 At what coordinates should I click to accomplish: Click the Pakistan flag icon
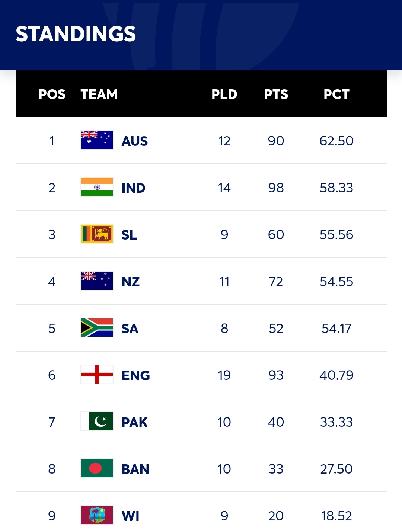97,422
